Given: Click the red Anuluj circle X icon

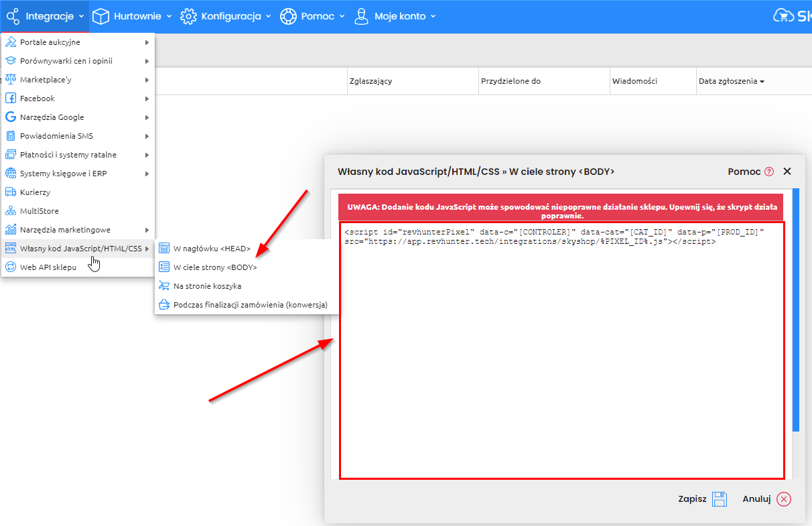Looking at the screenshot, I should (x=784, y=499).
